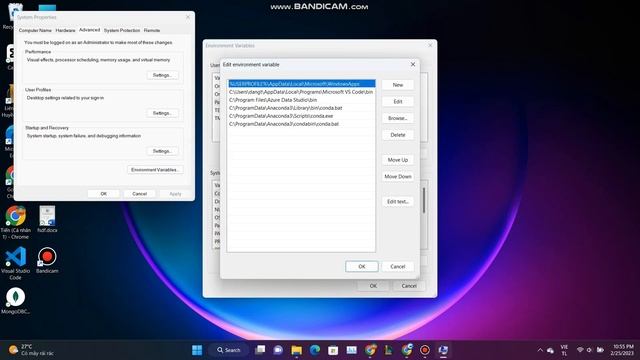Select the Anaconda3\condabin\conda.bat entry
640x360 pixels.
coord(302,124)
